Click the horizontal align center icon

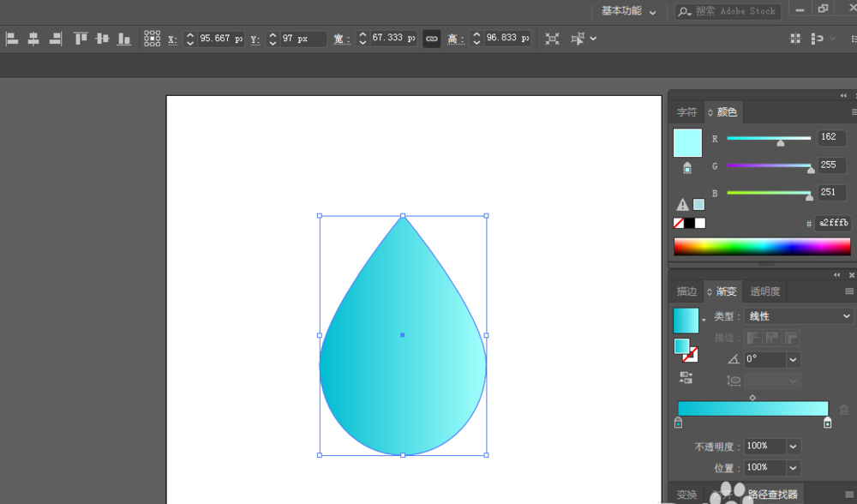coord(33,39)
